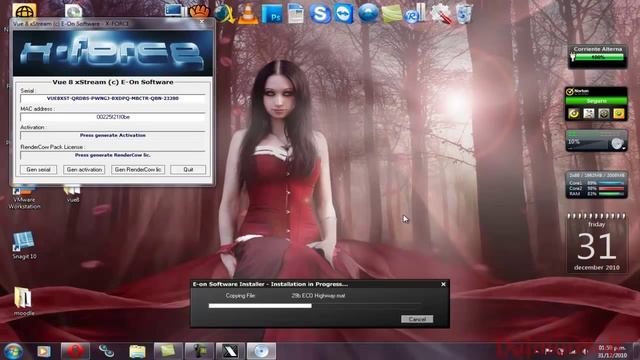
Task: Switch to the X-Force keygen taskbar button
Action: click(230, 351)
